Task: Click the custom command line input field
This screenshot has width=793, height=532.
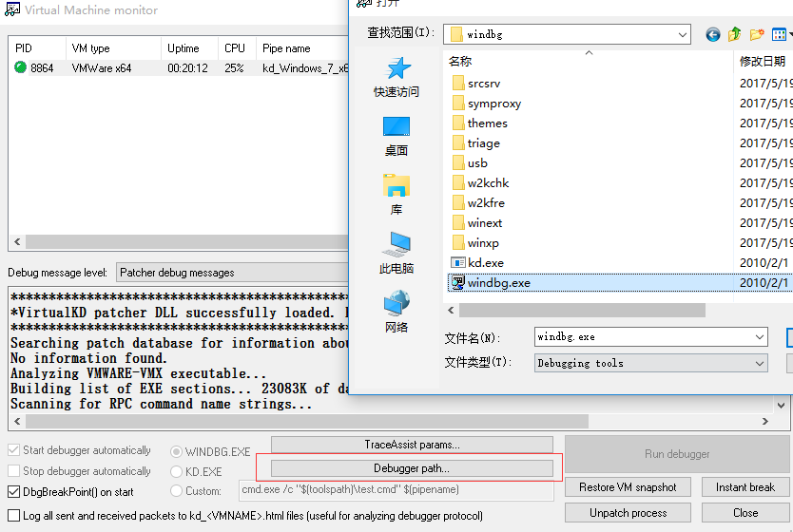Action: click(x=396, y=489)
